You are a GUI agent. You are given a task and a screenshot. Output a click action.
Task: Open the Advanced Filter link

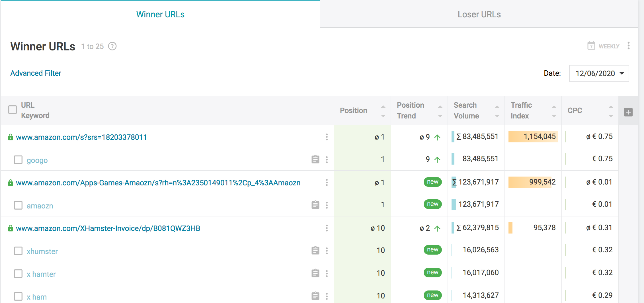pos(36,73)
